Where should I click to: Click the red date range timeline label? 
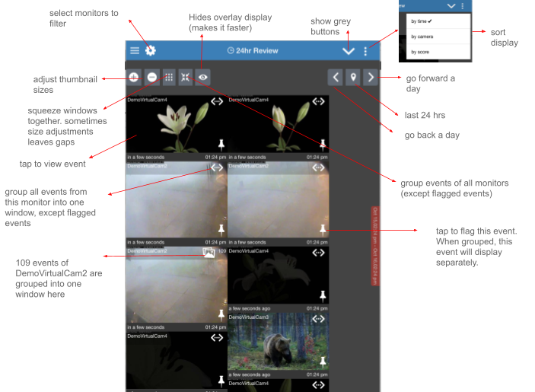click(375, 246)
